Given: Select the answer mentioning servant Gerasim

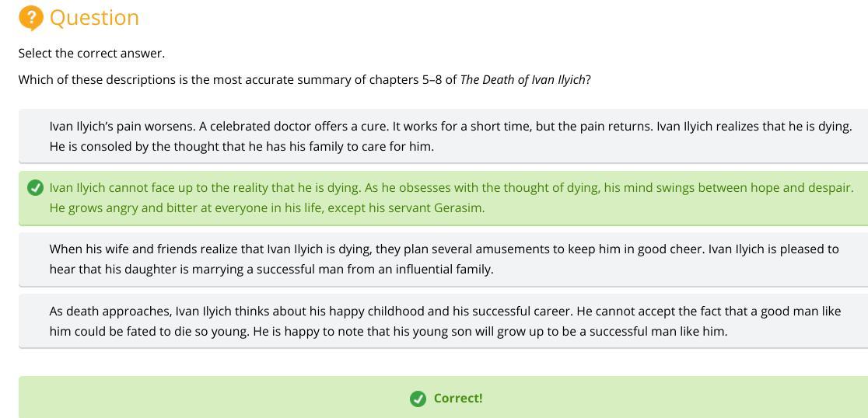Looking at the screenshot, I should pyautogui.click(x=443, y=198).
